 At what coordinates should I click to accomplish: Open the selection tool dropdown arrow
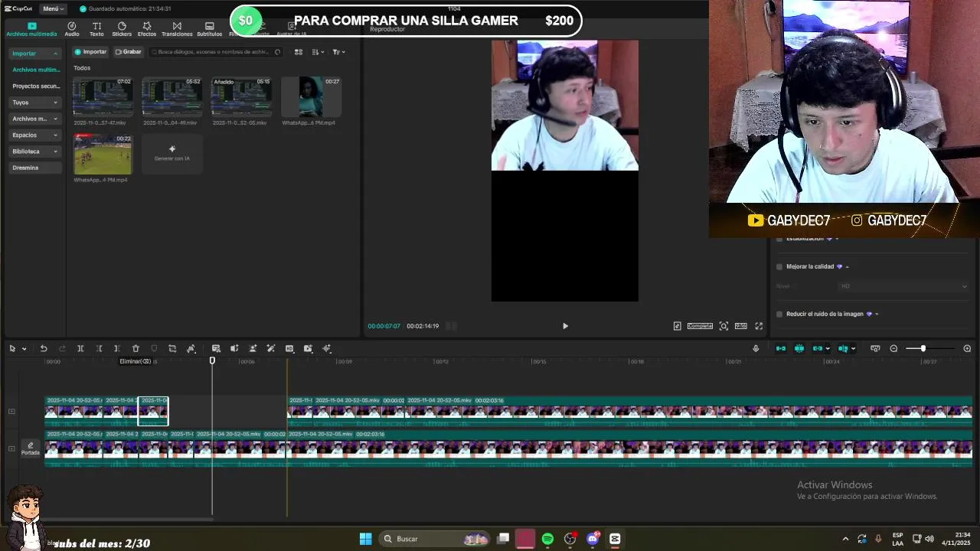click(x=24, y=349)
